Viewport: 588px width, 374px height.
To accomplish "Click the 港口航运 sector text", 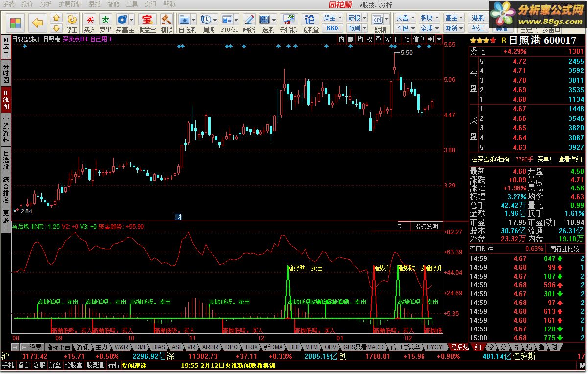I will tap(482, 249).
